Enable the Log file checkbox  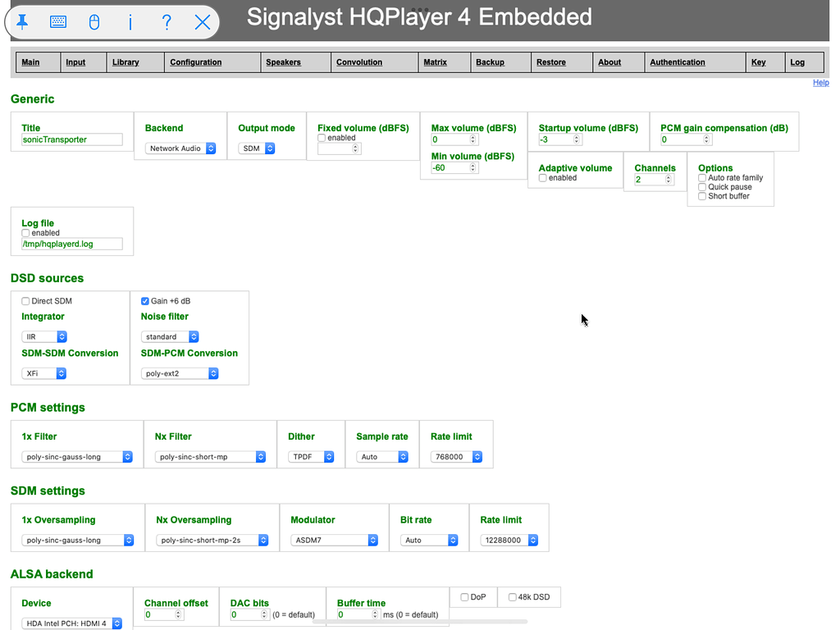(x=25, y=232)
